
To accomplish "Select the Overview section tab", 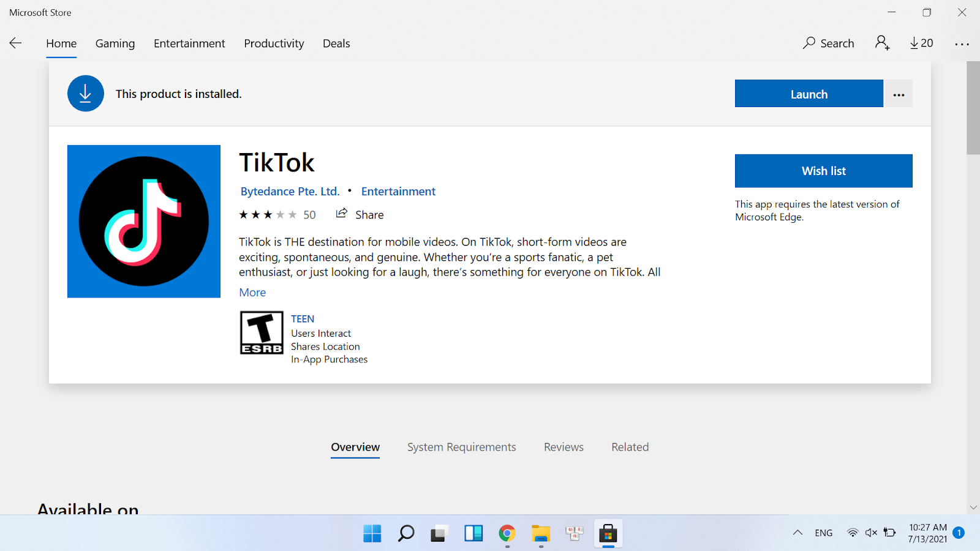I will [355, 447].
